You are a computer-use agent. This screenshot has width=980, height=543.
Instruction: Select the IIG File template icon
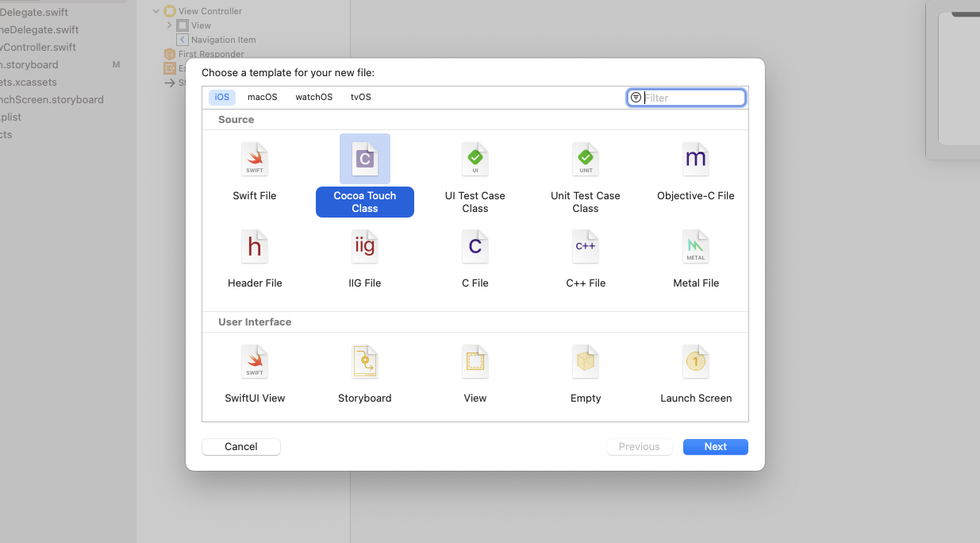pos(365,247)
